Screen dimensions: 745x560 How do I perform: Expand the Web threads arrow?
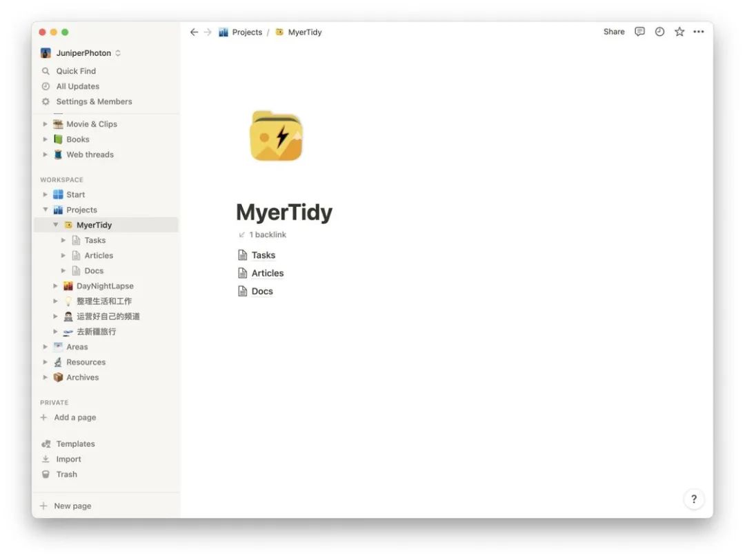pyautogui.click(x=45, y=154)
